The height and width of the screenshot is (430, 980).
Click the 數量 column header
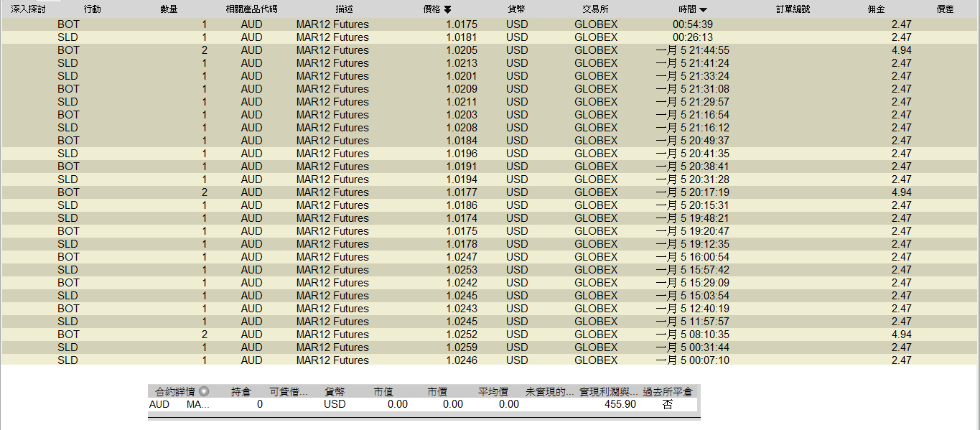pyautogui.click(x=169, y=9)
